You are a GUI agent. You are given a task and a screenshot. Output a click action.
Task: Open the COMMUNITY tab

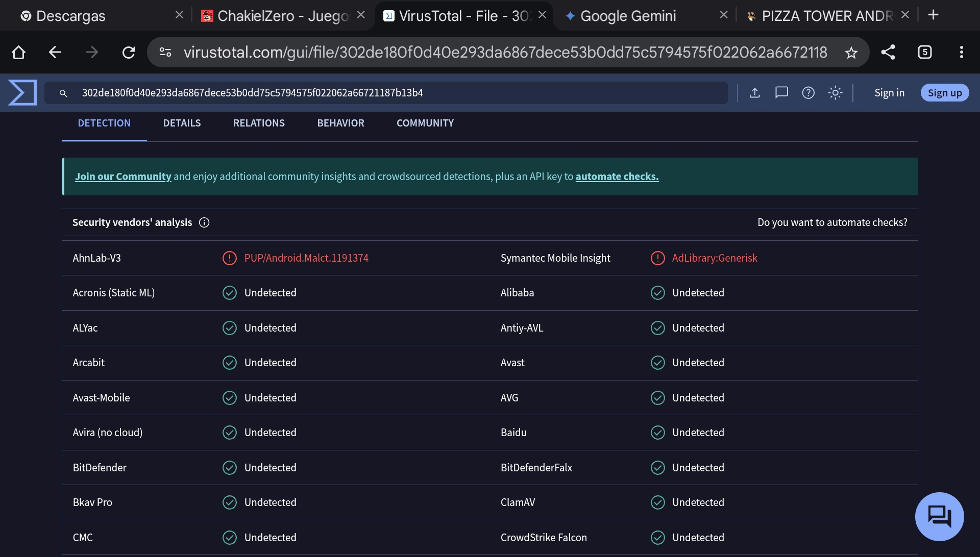[x=425, y=123]
